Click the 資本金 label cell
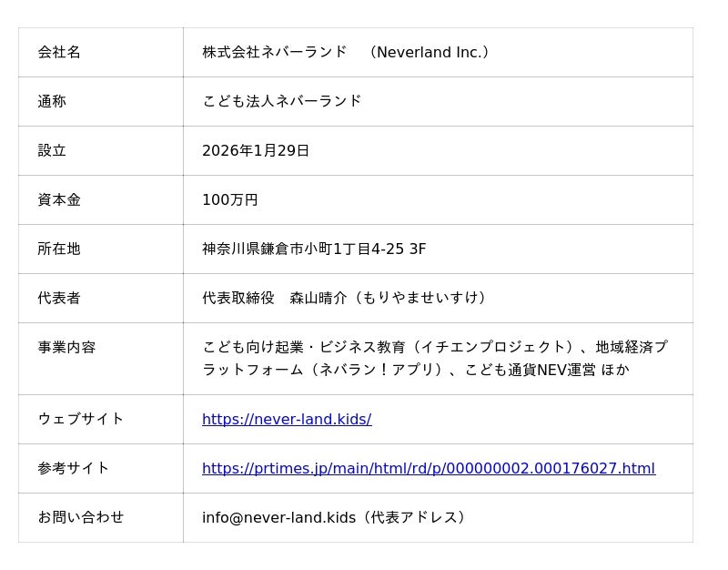728x570 pixels. click(x=59, y=199)
